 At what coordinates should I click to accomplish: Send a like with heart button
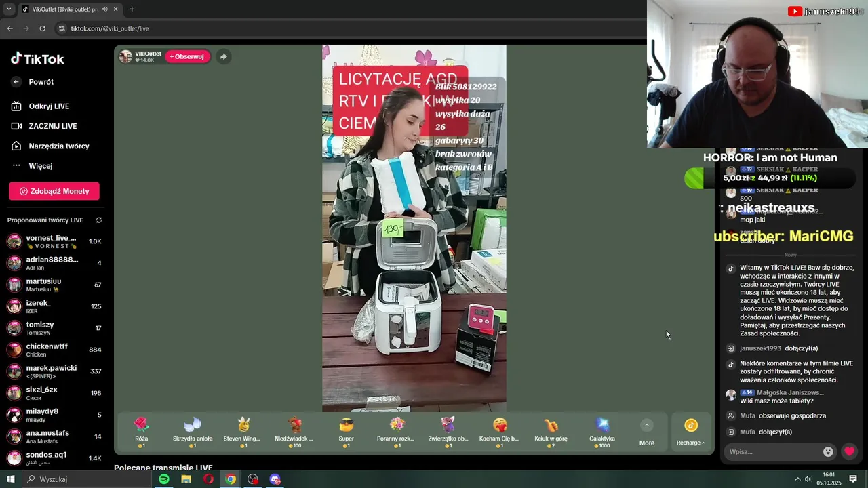(849, 451)
